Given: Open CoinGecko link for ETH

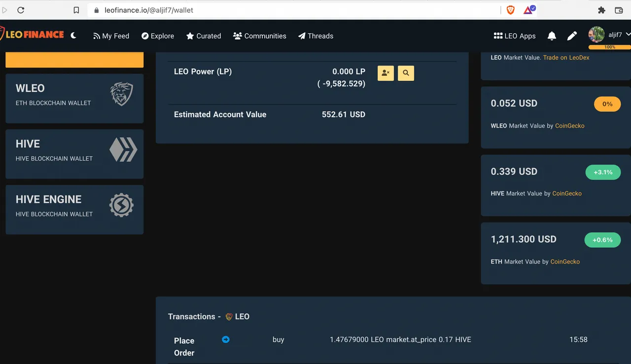Looking at the screenshot, I should click(565, 262).
